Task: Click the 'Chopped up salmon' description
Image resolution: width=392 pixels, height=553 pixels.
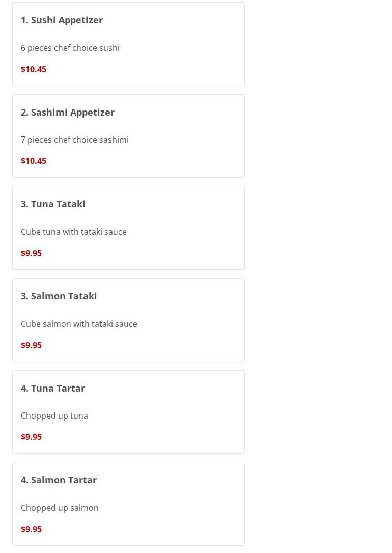Action: pyautogui.click(x=60, y=508)
